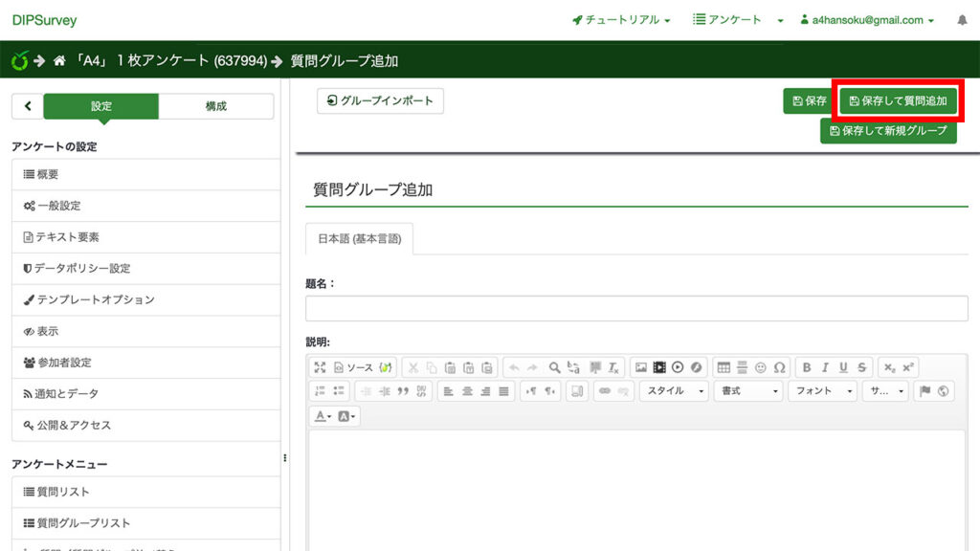
Task: Insert an image into description
Action: click(640, 367)
